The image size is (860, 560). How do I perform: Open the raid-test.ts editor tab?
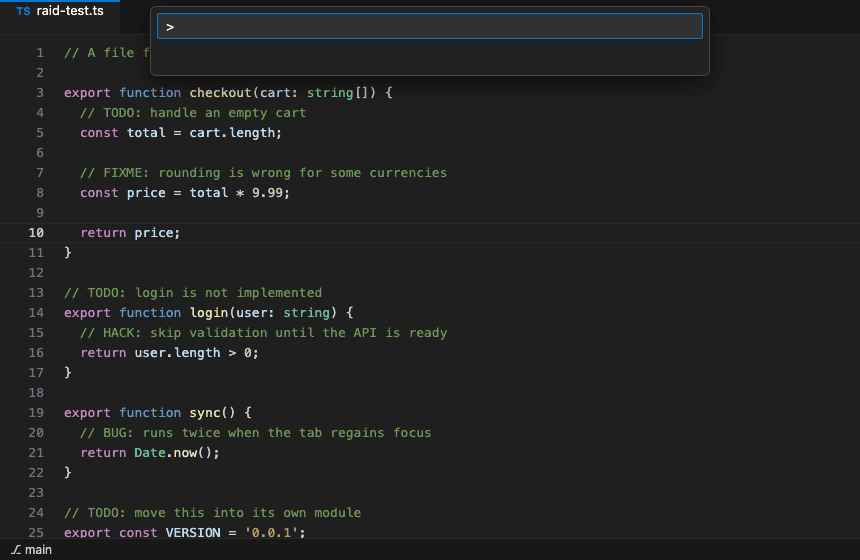tap(60, 11)
